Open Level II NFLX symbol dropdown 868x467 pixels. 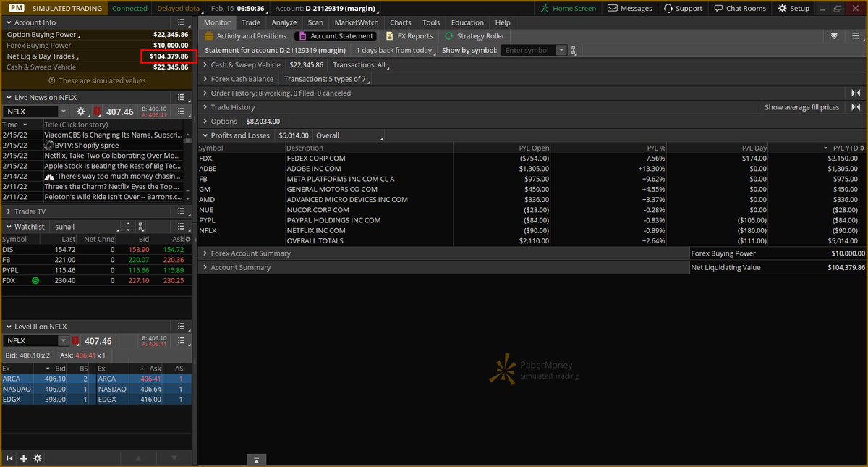[x=64, y=341]
